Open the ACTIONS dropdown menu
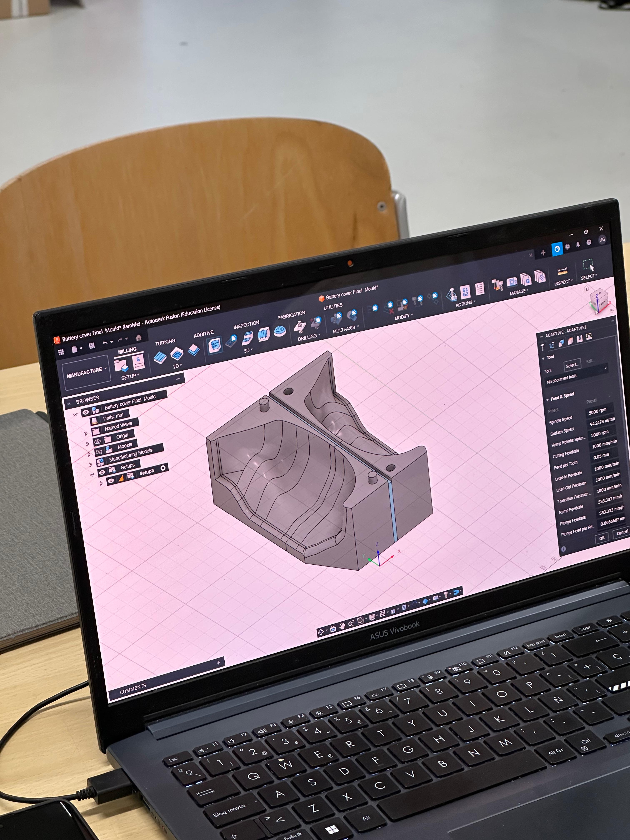Viewport: 630px width, 840px height. [x=465, y=303]
